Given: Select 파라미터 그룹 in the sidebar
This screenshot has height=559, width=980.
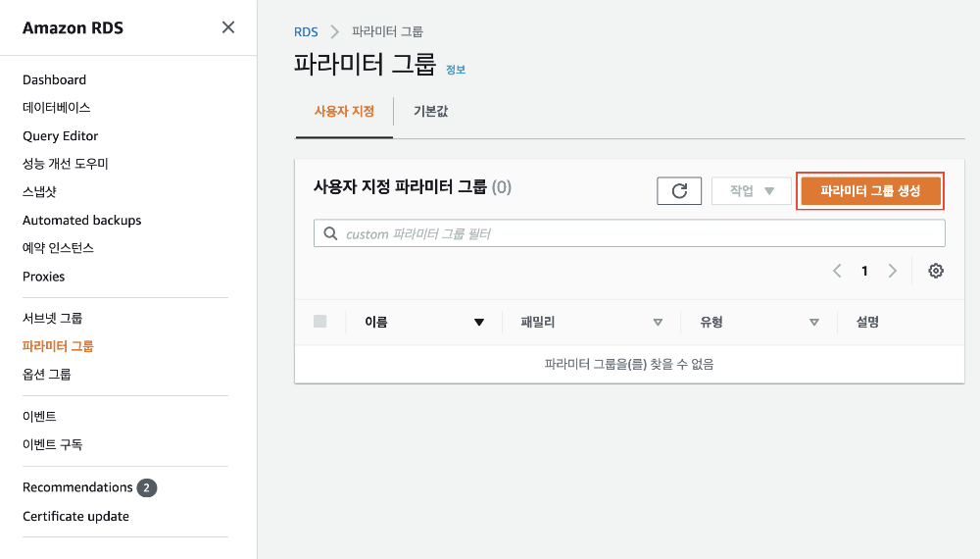Looking at the screenshot, I should [58, 346].
